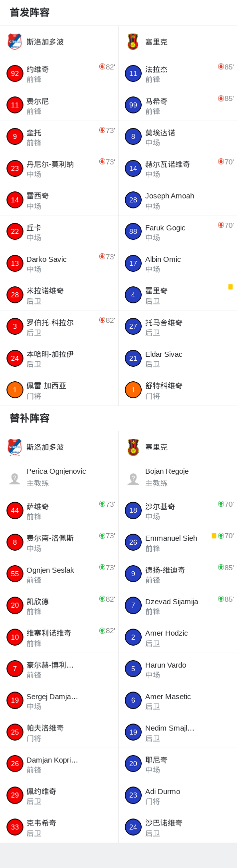Open substitute goalkeeper Adi Durmo's row
Screen dimensions: 237x868
coord(178,796)
